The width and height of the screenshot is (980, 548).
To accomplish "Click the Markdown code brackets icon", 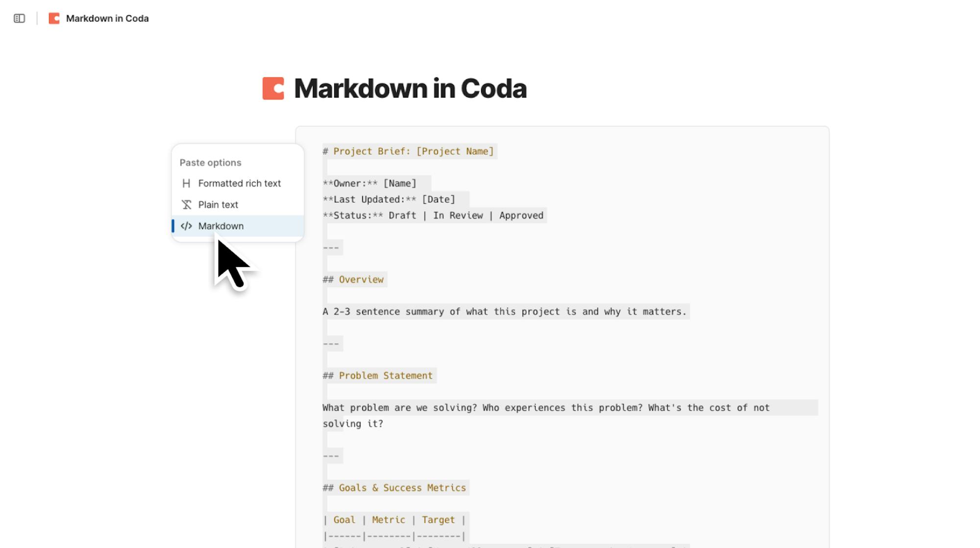I will click(186, 226).
